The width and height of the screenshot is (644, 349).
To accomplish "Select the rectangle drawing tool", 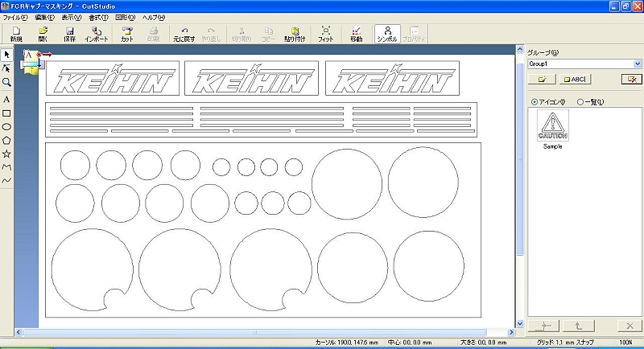I will (x=6, y=113).
